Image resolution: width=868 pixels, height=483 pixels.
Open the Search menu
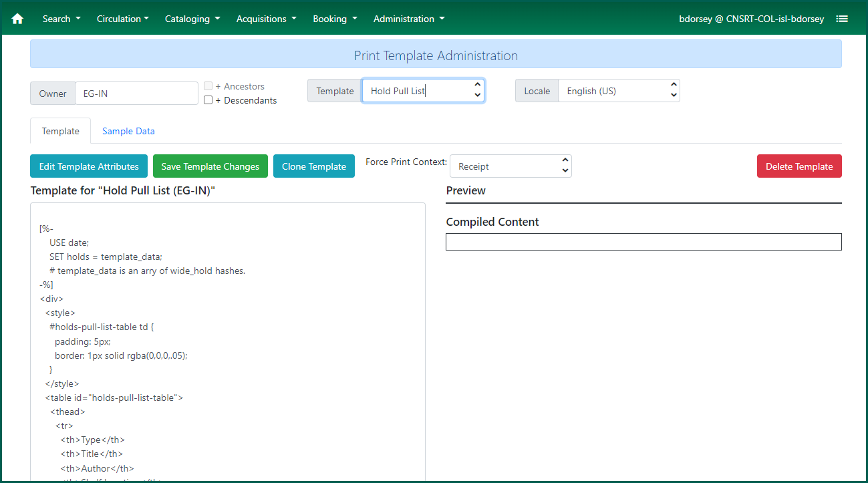coord(61,19)
